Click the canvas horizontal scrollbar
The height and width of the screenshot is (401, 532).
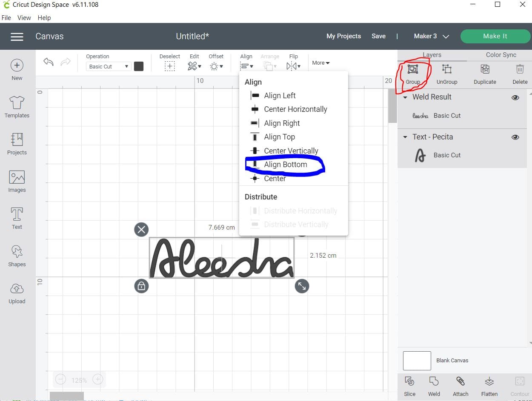67,396
